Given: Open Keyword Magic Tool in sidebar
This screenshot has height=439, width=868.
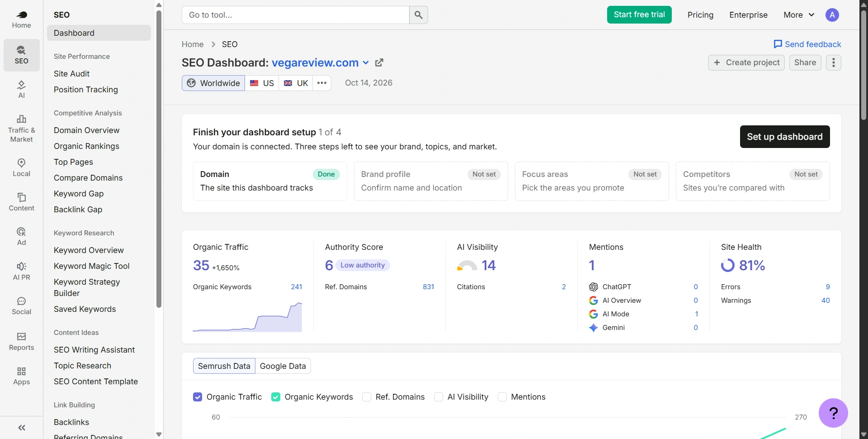Looking at the screenshot, I should 92,266.
